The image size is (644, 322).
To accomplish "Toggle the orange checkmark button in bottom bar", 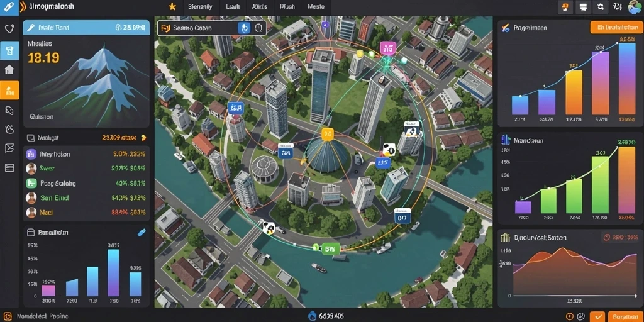I will (x=599, y=317).
